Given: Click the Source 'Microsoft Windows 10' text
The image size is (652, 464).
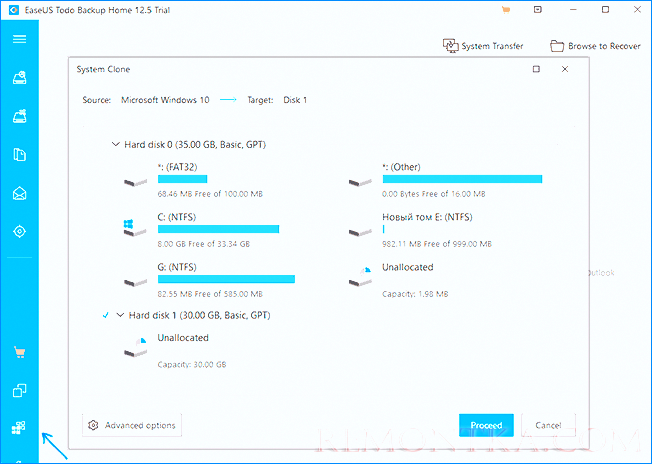Looking at the screenshot, I should coord(165,100).
